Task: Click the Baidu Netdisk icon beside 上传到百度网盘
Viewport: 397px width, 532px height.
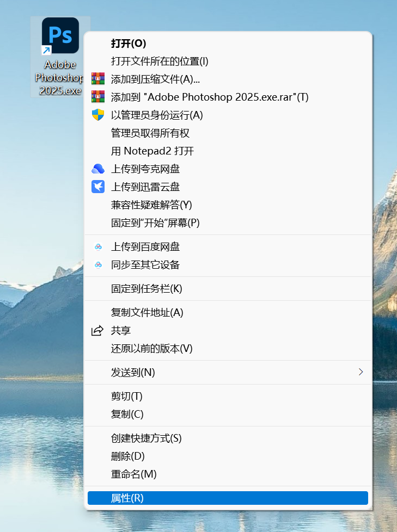Action: click(x=98, y=246)
